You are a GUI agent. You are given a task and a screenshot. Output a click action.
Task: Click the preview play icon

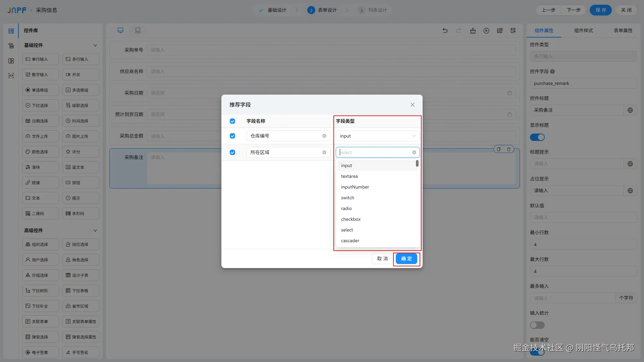pyautogui.click(x=486, y=31)
